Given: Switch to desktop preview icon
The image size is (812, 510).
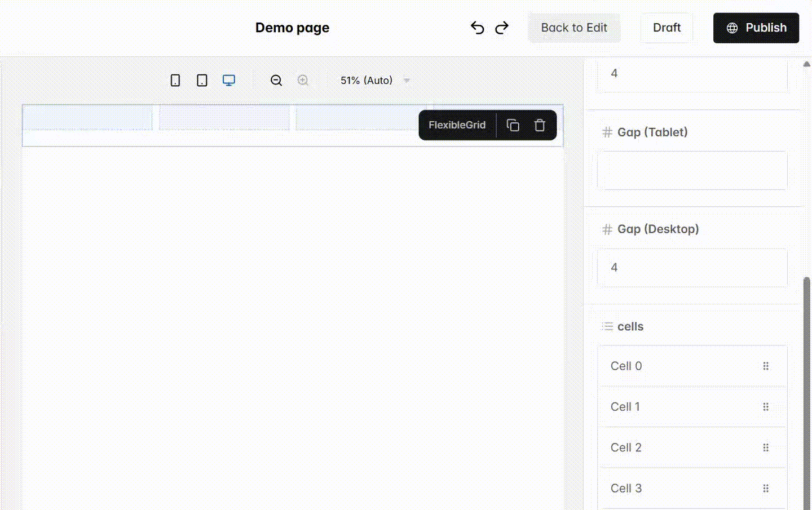Looking at the screenshot, I should pyautogui.click(x=228, y=80).
